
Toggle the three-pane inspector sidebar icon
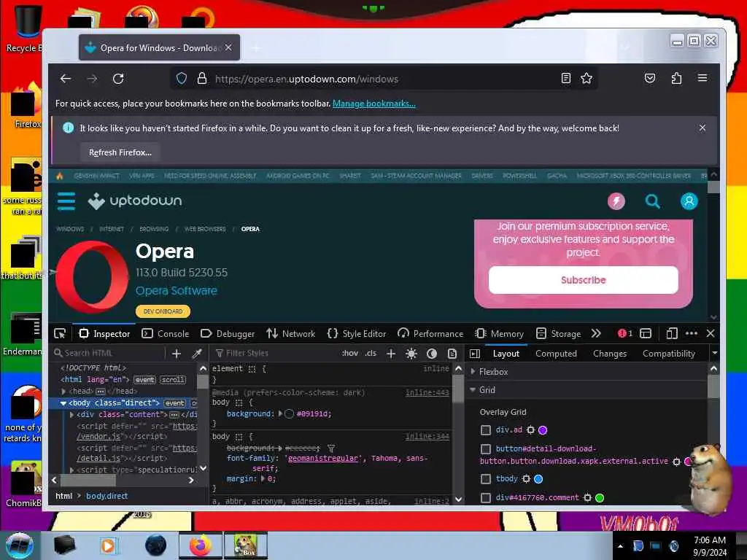474,354
